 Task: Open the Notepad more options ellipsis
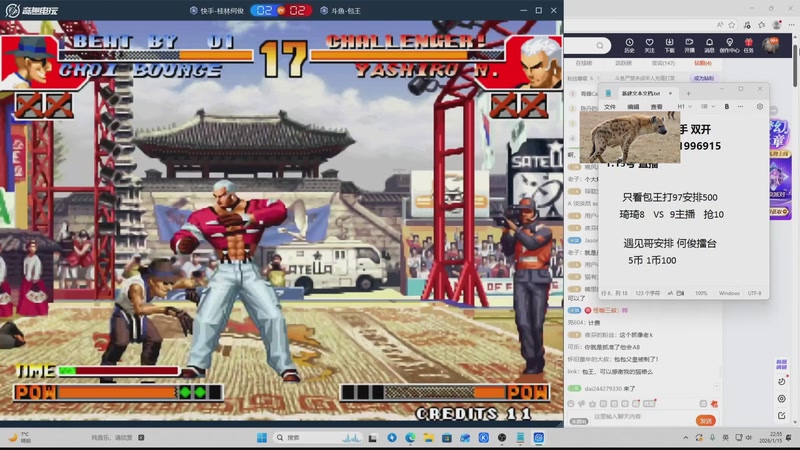740,107
